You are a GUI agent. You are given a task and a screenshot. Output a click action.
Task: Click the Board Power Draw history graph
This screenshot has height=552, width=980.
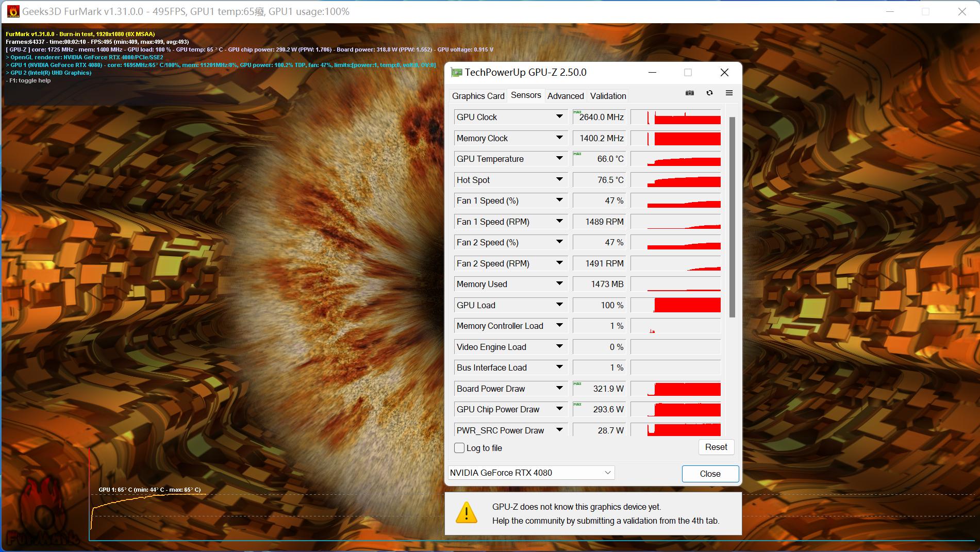(x=675, y=389)
